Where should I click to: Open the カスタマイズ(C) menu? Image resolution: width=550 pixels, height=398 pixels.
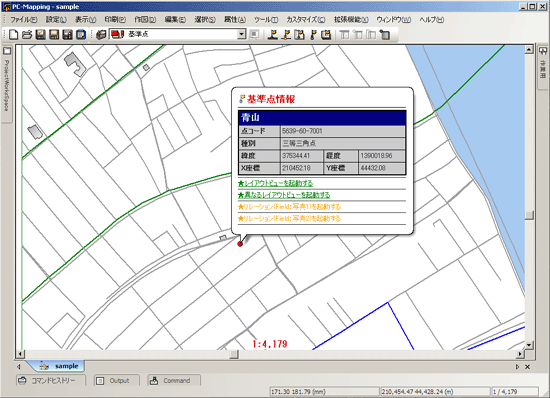306,20
